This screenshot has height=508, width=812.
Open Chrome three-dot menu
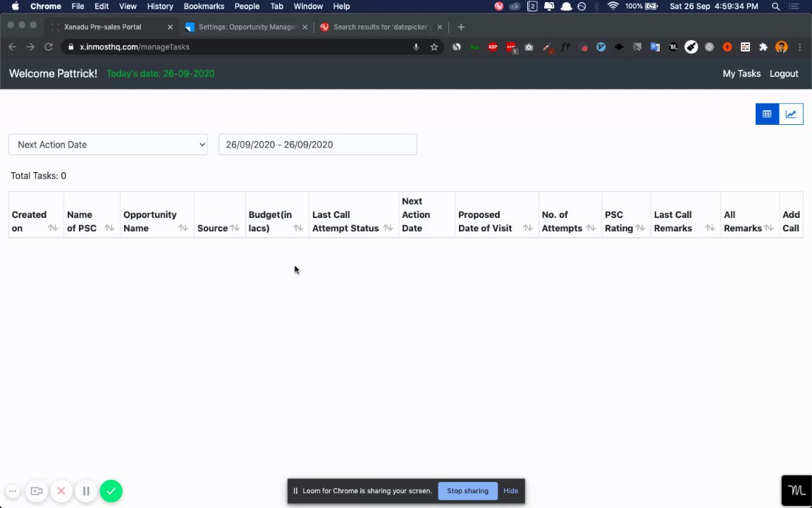[799, 47]
